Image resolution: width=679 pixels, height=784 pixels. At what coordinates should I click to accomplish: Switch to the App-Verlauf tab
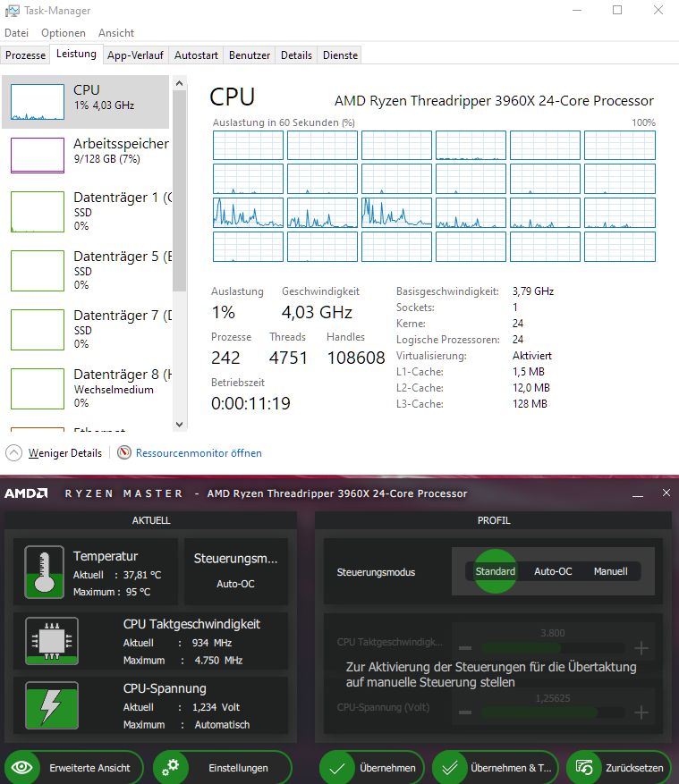[135, 55]
